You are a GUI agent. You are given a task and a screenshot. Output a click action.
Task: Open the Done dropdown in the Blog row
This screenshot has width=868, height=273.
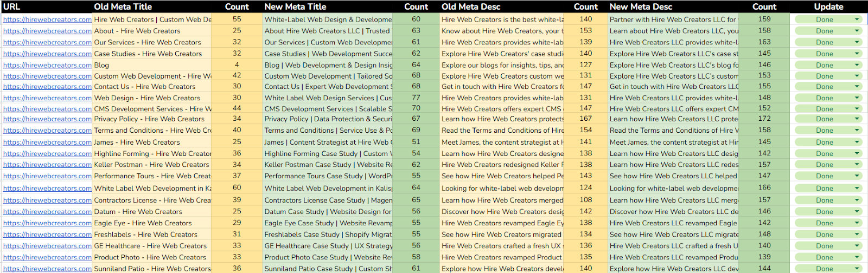click(x=857, y=65)
